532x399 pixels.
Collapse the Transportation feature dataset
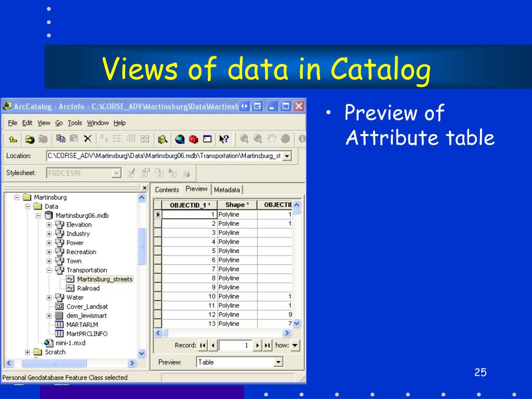tap(49, 270)
